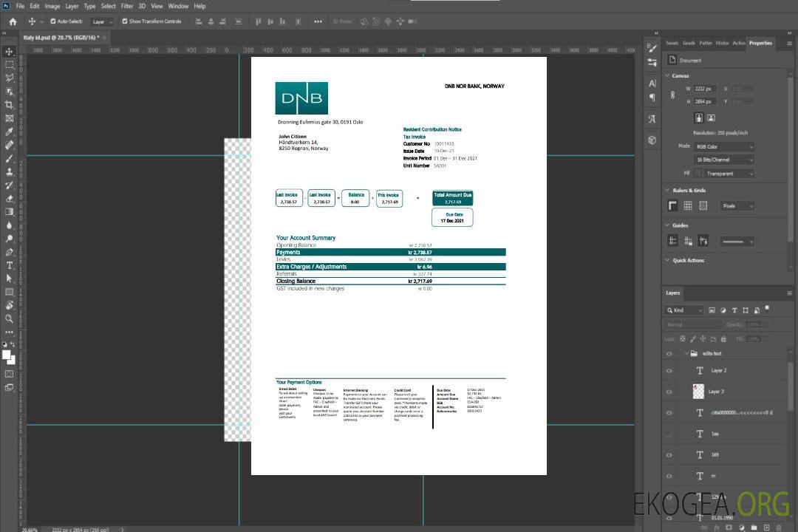The width and height of the screenshot is (798, 532).
Task: Select the Clone Stamp tool
Action: (x=9, y=171)
